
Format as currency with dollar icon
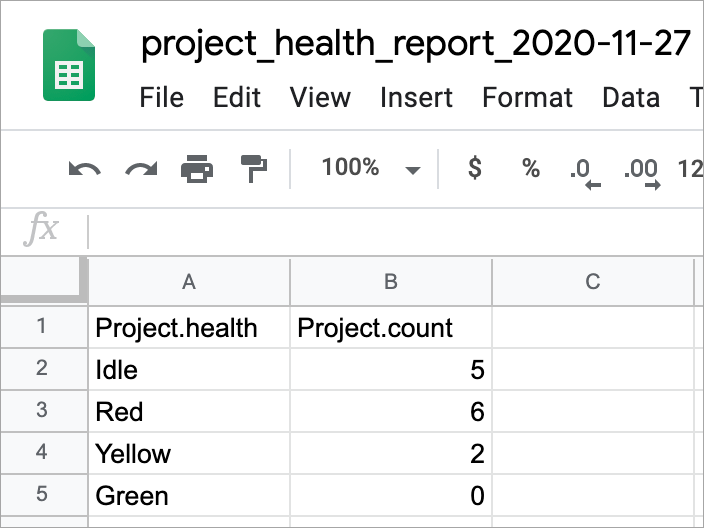click(x=475, y=168)
